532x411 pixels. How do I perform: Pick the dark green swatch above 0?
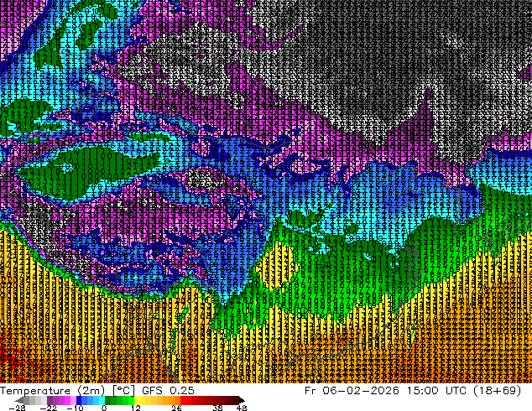(x=108, y=400)
